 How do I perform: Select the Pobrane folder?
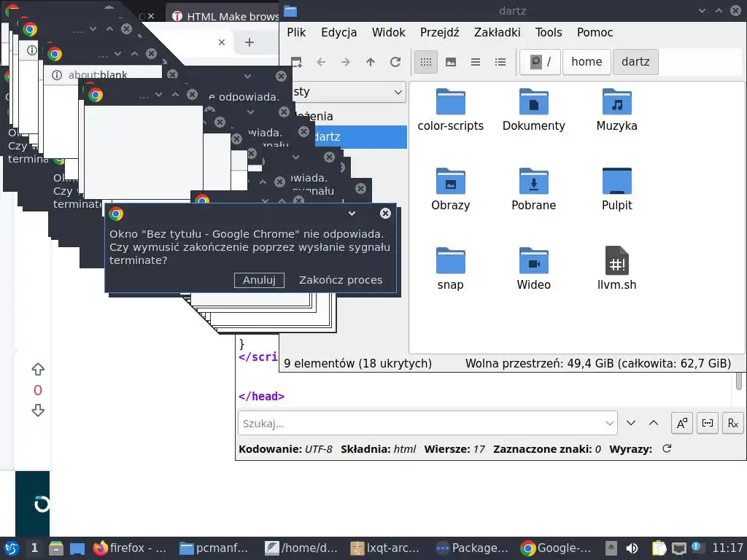pyautogui.click(x=533, y=189)
